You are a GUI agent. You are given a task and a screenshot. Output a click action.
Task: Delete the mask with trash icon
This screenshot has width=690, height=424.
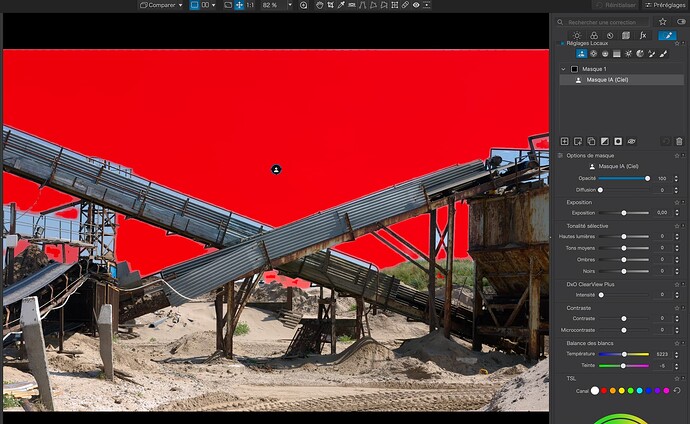[x=679, y=141]
